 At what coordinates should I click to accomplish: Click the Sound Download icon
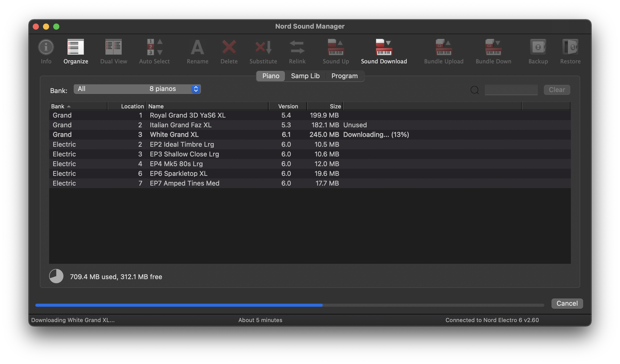384,47
